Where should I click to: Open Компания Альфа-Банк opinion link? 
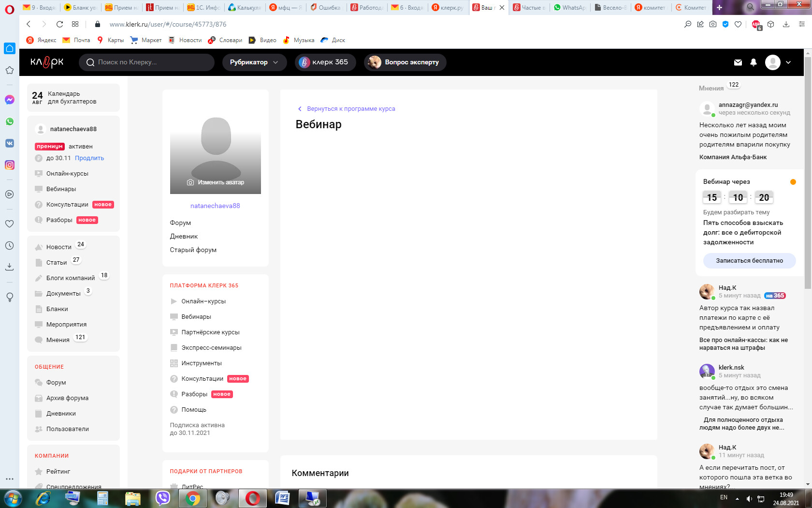733,157
